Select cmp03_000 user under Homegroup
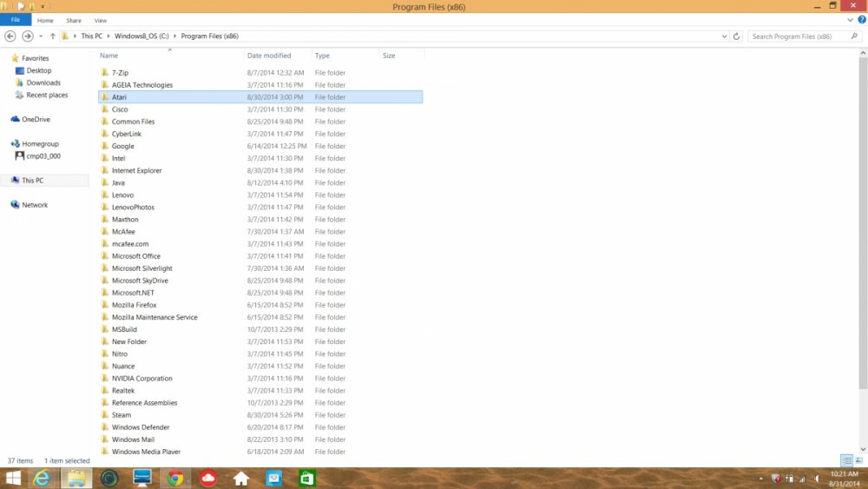The height and width of the screenshot is (489, 868). 43,155
